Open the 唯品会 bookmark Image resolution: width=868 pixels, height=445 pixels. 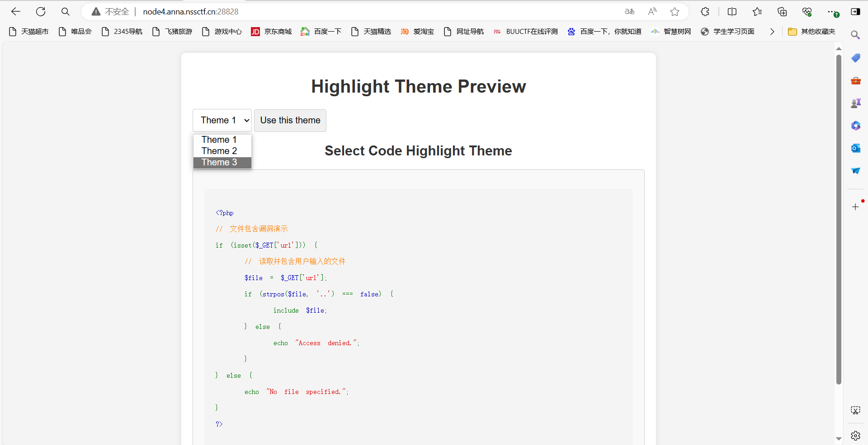pos(75,32)
